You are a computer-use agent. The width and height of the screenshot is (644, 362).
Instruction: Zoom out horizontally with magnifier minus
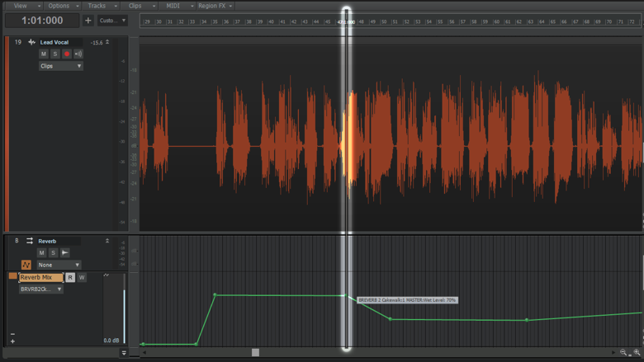click(623, 353)
